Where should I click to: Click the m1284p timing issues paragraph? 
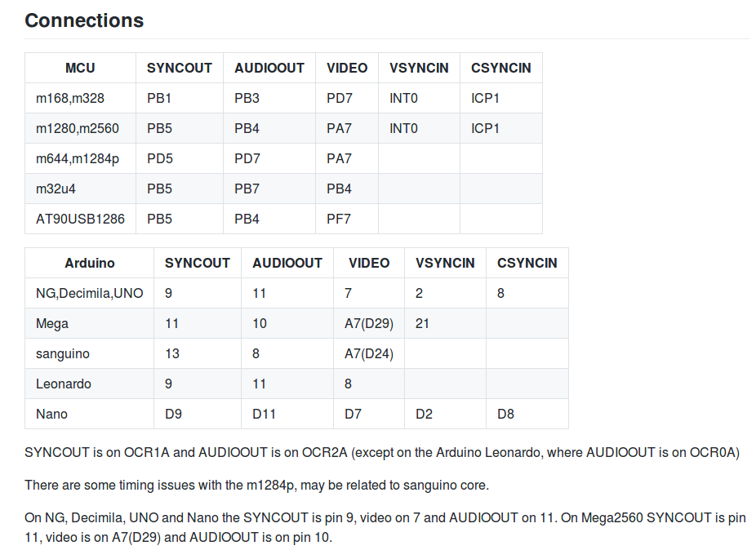pos(257,486)
